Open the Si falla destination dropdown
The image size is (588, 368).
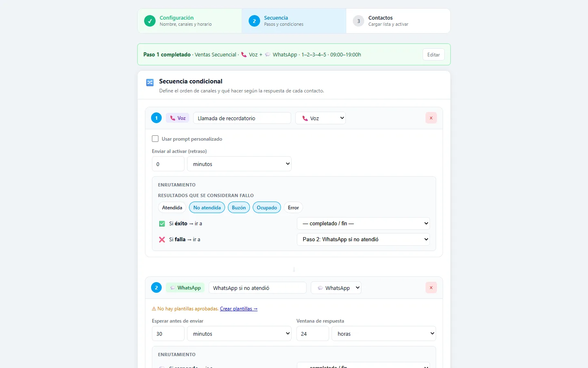tap(363, 239)
